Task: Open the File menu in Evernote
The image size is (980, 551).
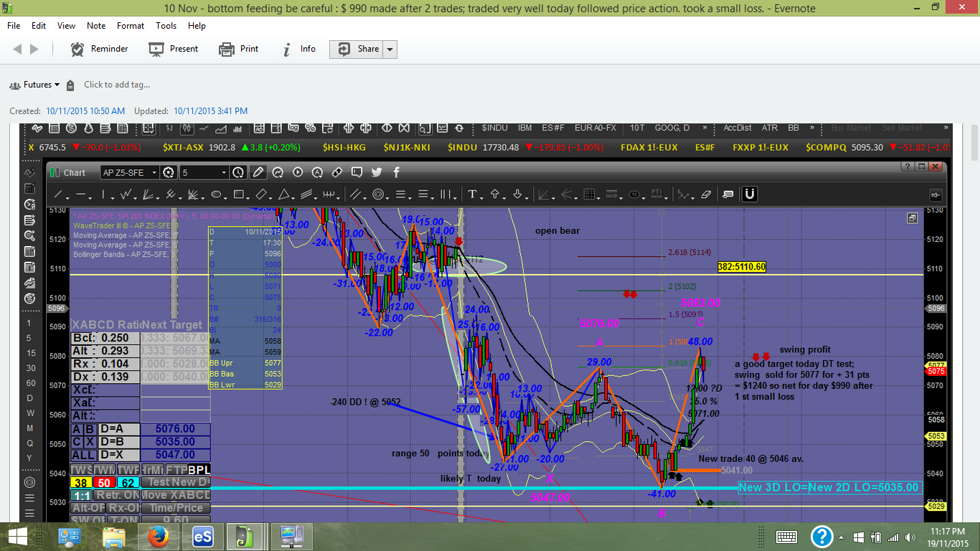Action: [14, 25]
